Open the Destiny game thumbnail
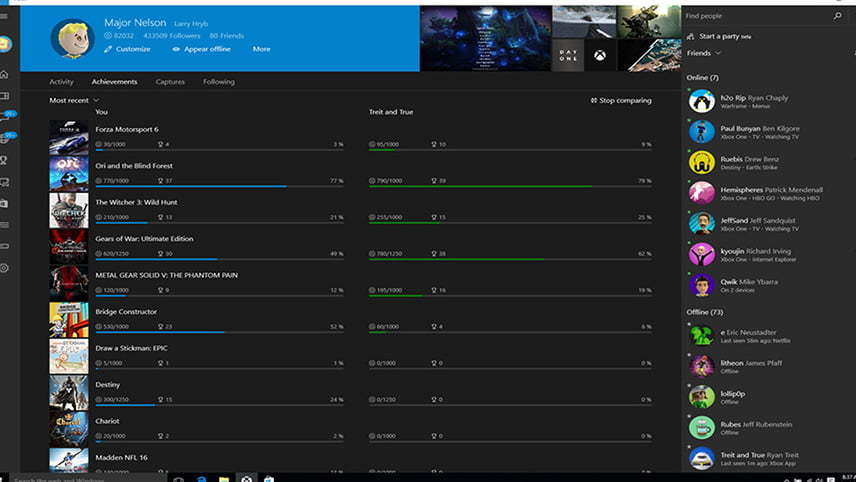The image size is (856, 482). (69, 392)
